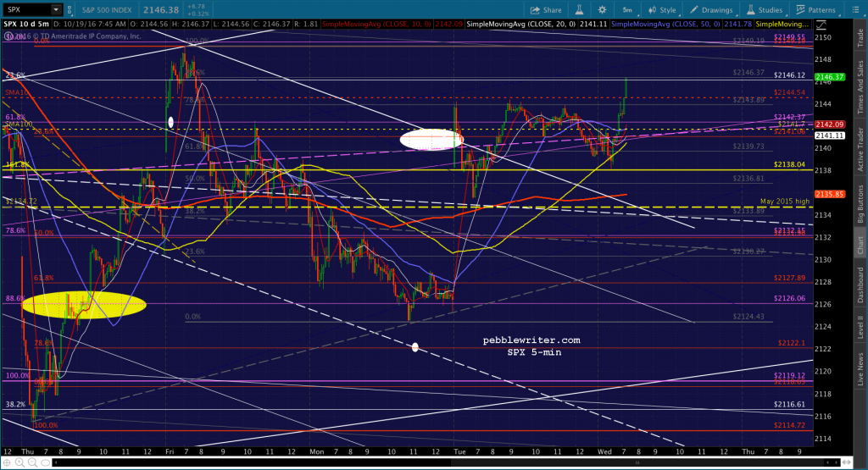
Task: Click the price axis scale icon
Action: coord(821,25)
